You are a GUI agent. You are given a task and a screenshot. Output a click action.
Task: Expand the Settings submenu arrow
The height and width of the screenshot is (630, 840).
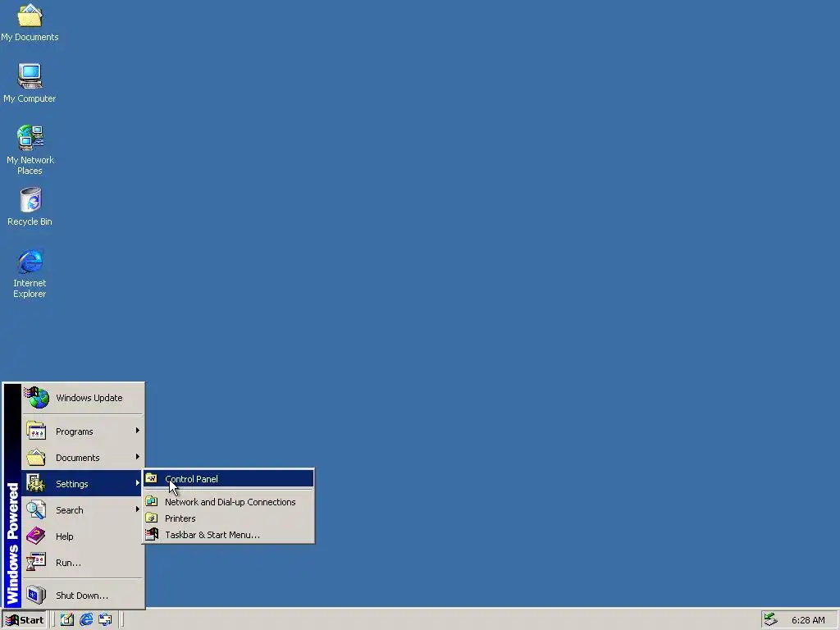pyautogui.click(x=138, y=483)
